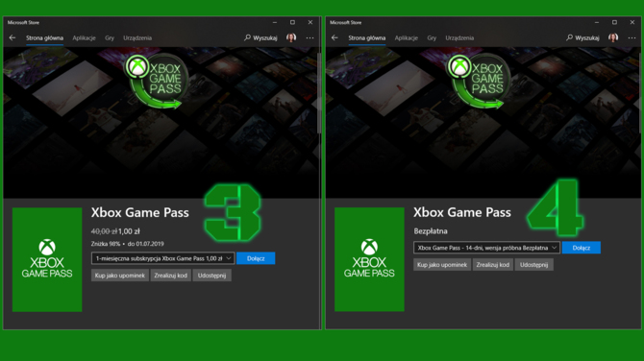This screenshot has width=644, height=361.
Task: Click the struck-through '40,00 zł' price
Action: point(104,231)
